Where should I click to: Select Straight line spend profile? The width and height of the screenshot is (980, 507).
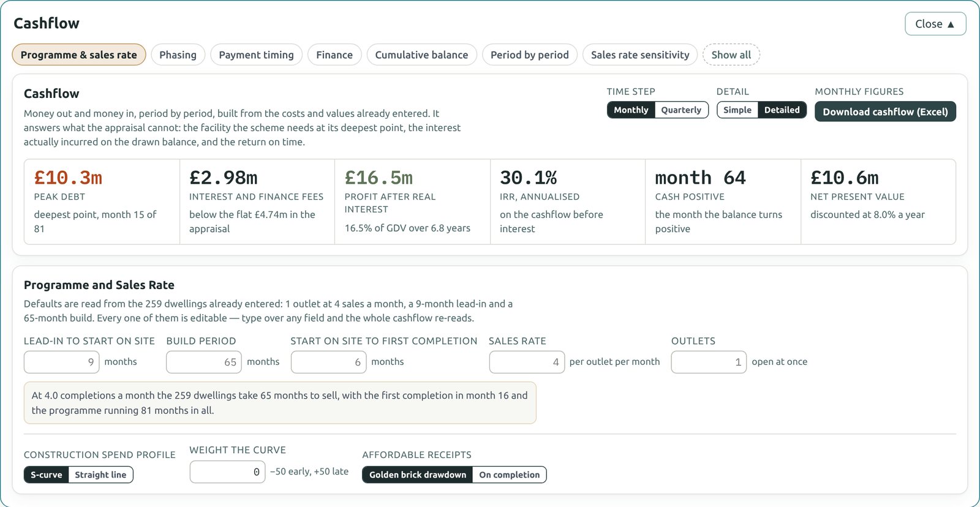point(100,475)
